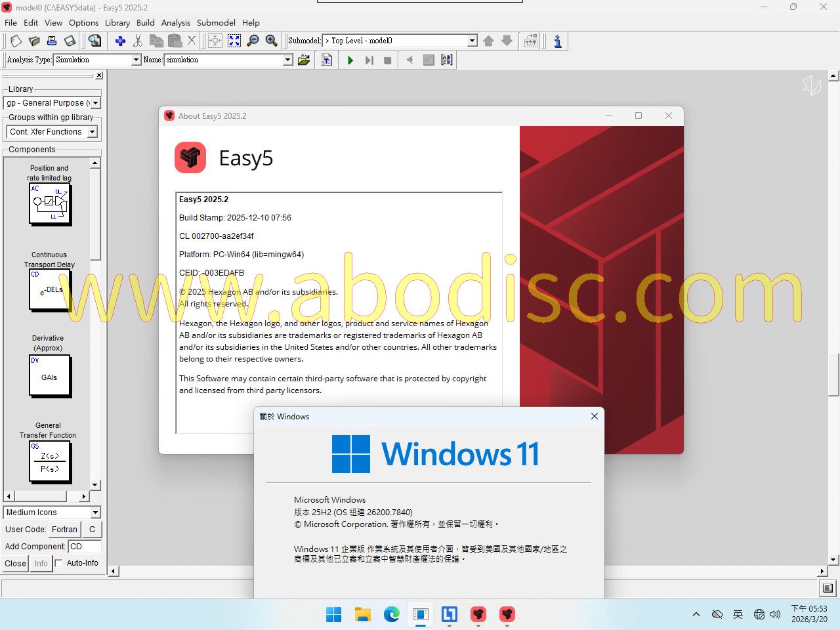This screenshot has width=840, height=630.
Task: Open the Analysis menu
Action: pos(175,22)
